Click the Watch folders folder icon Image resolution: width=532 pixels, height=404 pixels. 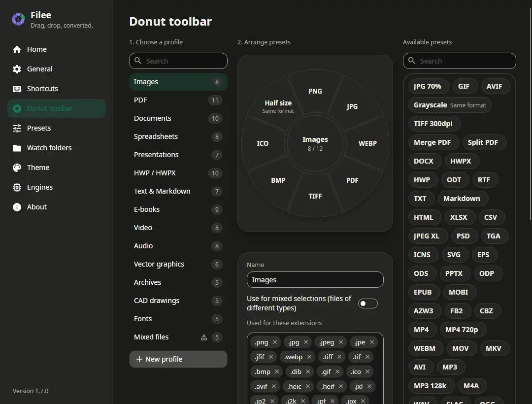pyautogui.click(x=17, y=148)
